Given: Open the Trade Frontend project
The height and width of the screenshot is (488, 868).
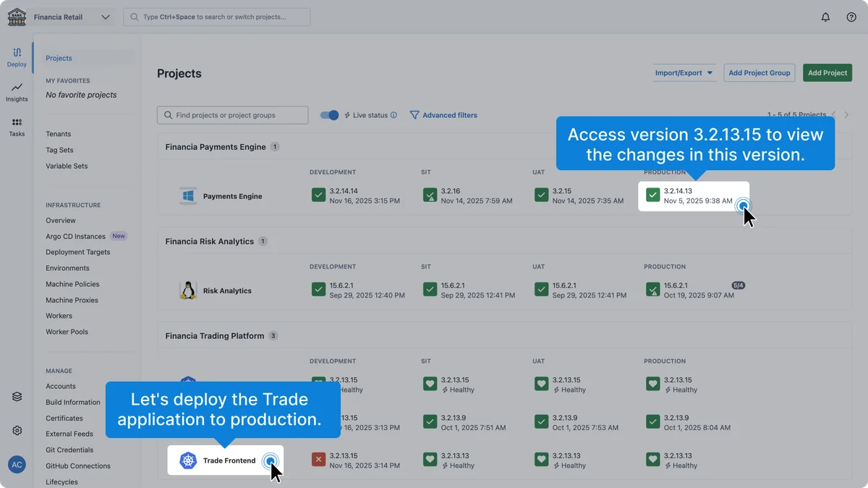Looking at the screenshot, I should pyautogui.click(x=229, y=460).
